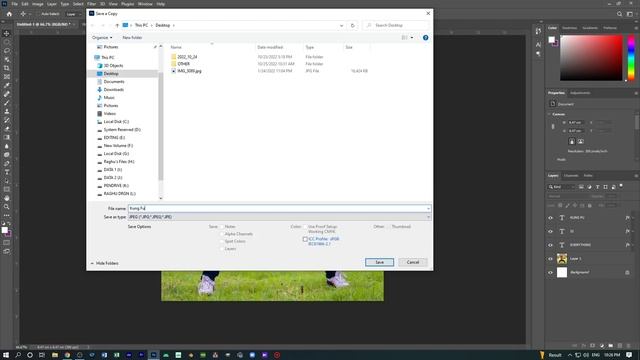Hide the Layer 1 layer
640x360 pixels.
(x=550, y=259)
